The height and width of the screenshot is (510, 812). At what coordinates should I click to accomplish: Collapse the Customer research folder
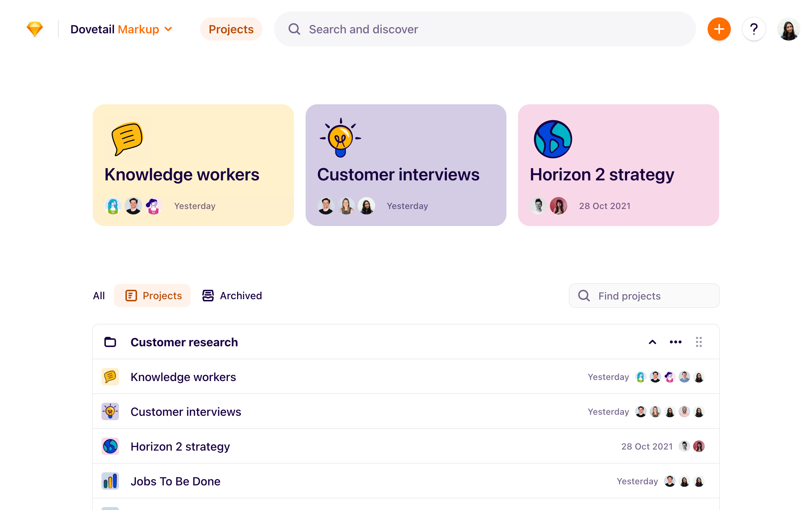tap(652, 342)
